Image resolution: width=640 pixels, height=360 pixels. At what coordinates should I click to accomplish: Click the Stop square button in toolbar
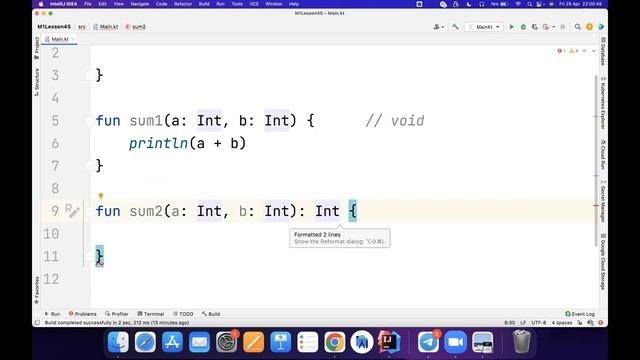[563, 27]
